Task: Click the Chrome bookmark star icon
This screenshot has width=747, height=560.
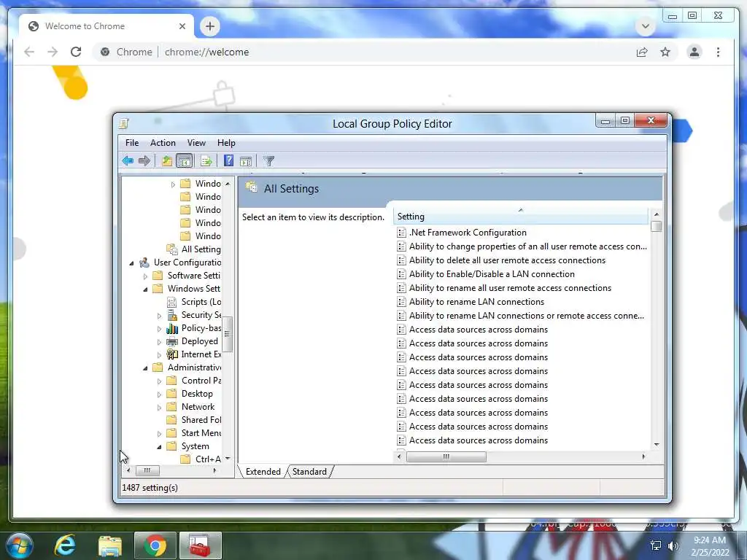Action: point(665,52)
